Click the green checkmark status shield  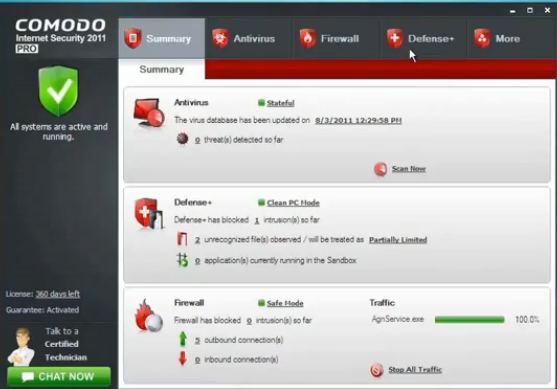(x=58, y=91)
